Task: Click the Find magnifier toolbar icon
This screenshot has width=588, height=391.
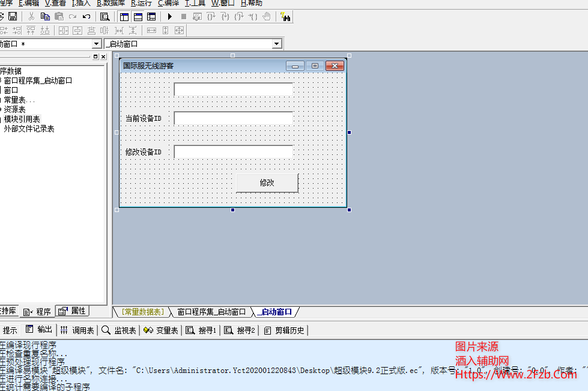Action: 105,17
